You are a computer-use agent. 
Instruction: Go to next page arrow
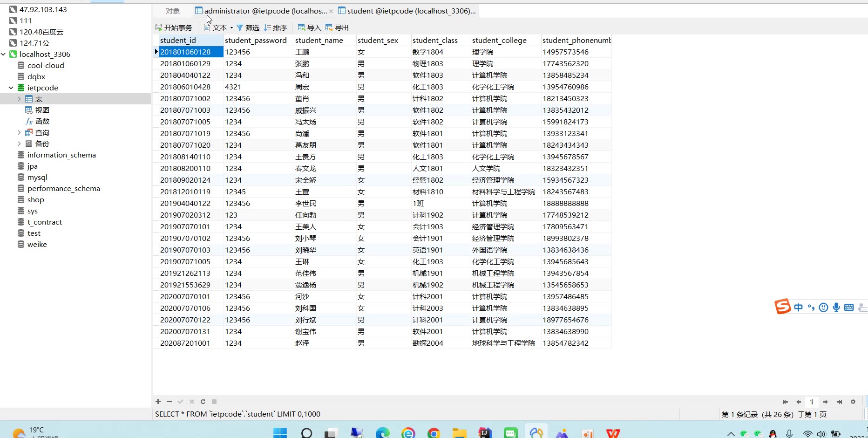click(x=825, y=402)
